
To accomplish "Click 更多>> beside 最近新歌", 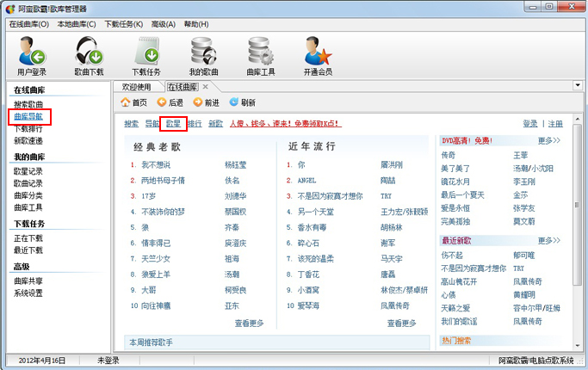I will point(549,240).
